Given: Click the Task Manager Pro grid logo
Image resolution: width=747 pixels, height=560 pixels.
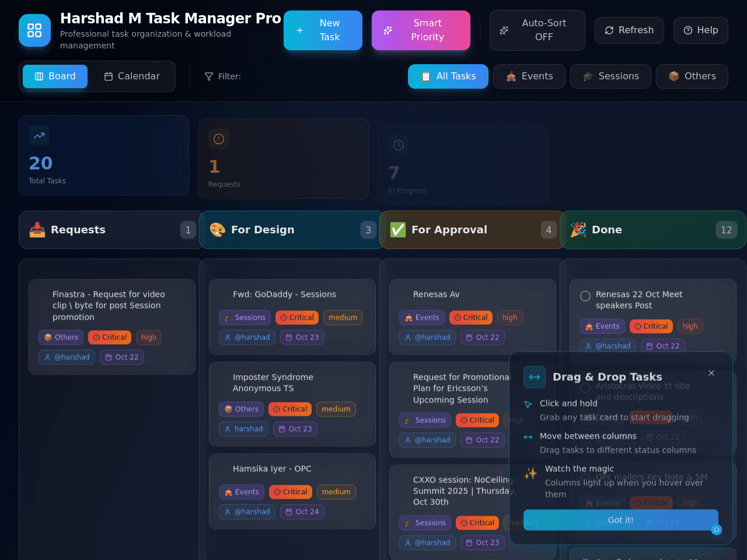Looking at the screenshot, I should coord(34,30).
